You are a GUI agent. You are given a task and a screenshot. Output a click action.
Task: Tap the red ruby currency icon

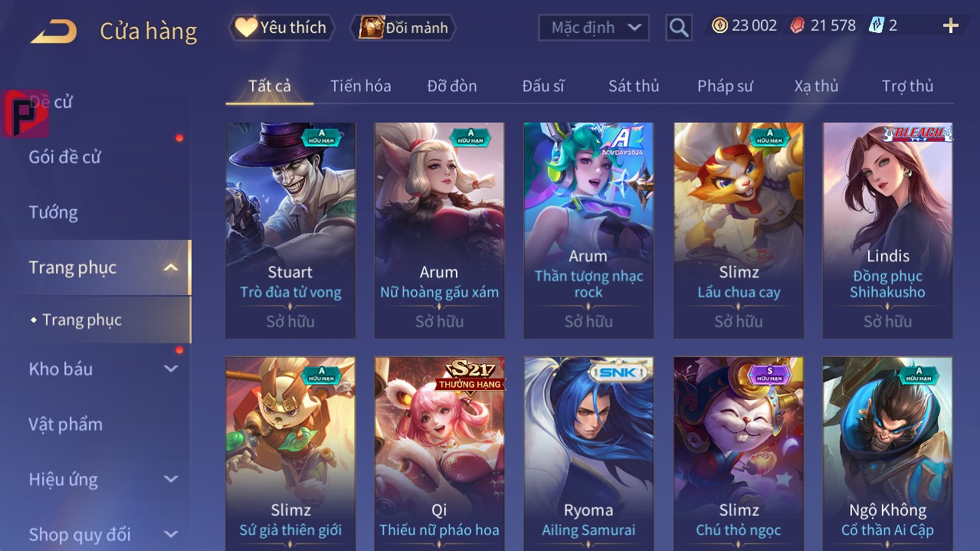pos(798,25)
